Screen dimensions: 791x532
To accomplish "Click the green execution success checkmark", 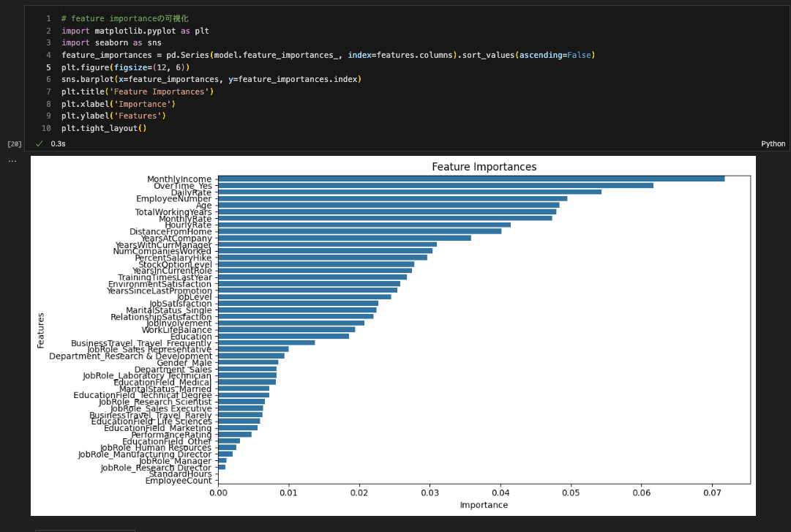I will click(x=39, y=143).
